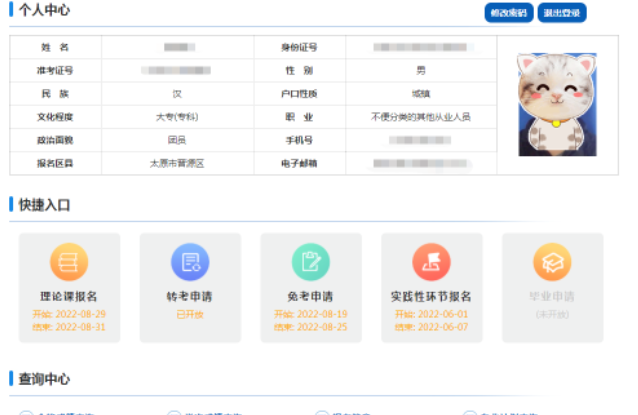The image size is (638, 415).
Task: Click the 快捷入口 section heading
Action: (44, 205)
